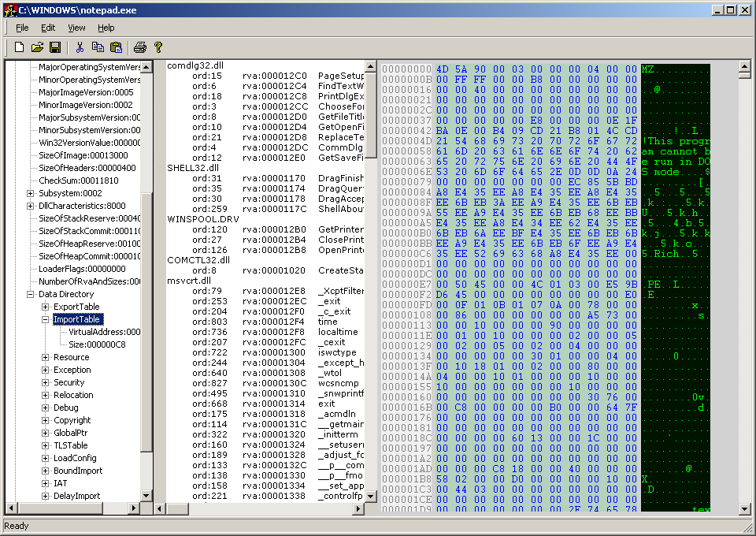Select the LoaderFlags:00000000 entry
The width and height of the screenshot is (756, 536).
[x=82, y=269]
